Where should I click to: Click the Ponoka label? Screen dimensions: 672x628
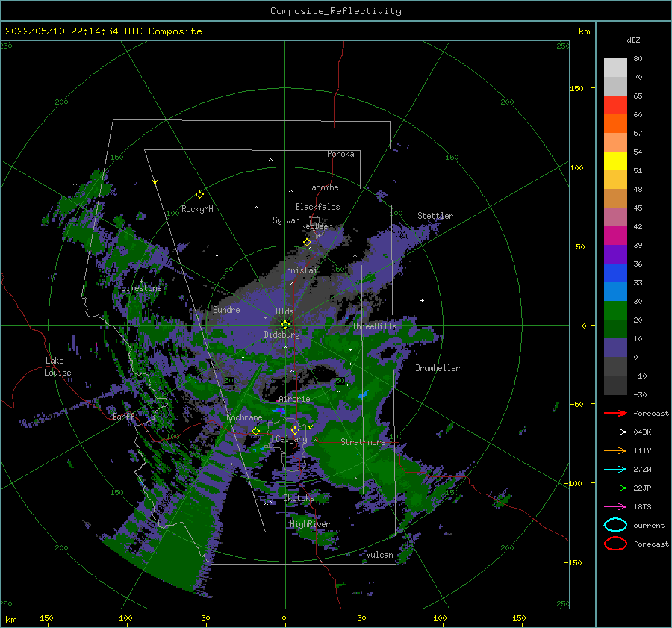[340, 154]
